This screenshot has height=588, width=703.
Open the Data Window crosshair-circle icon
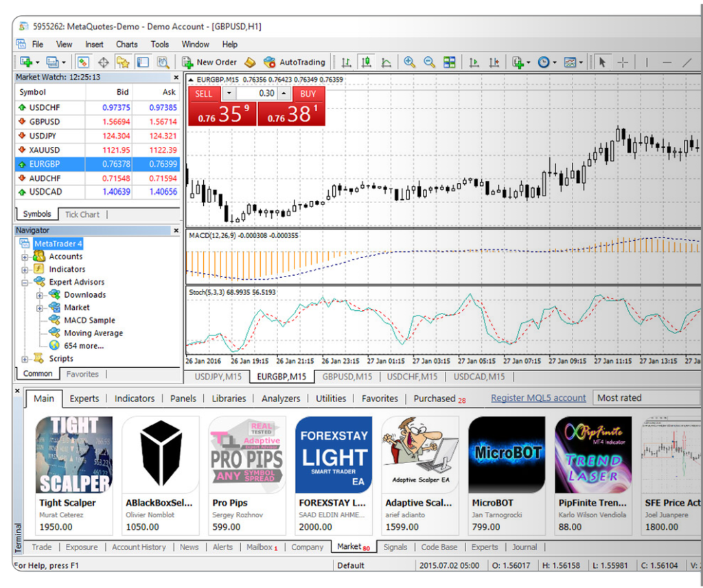click(x=104, y=62)
